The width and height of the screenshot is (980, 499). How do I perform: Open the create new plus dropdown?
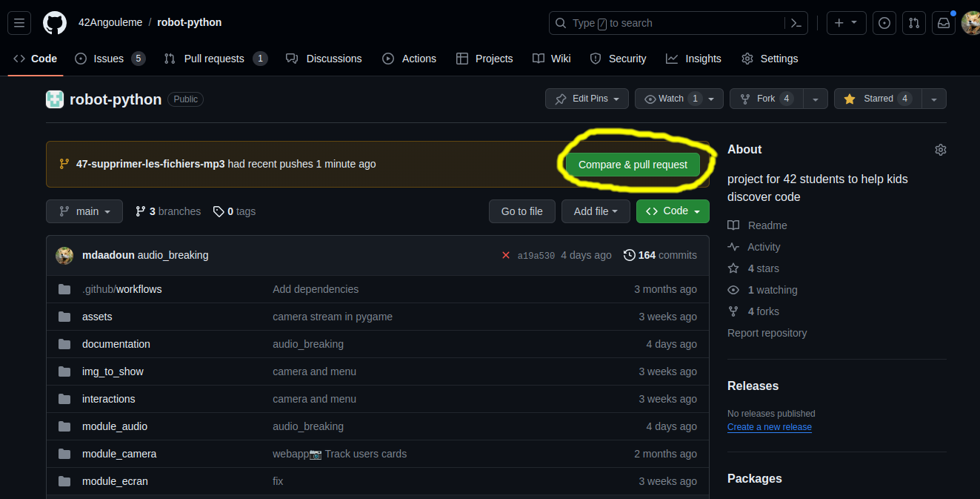click(845, 23)
